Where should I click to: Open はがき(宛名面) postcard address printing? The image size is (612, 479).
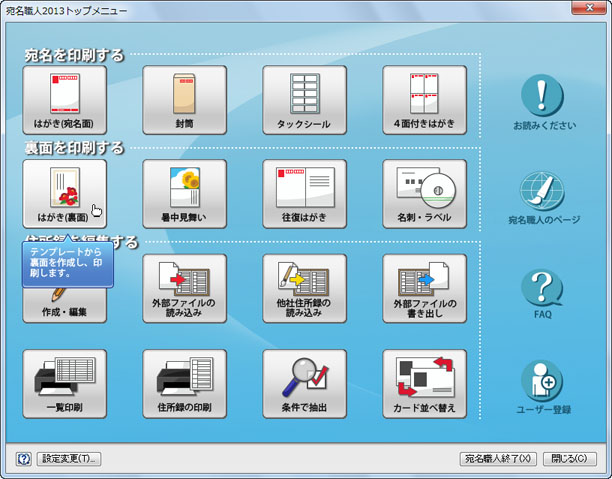click(x=64, y=100)
